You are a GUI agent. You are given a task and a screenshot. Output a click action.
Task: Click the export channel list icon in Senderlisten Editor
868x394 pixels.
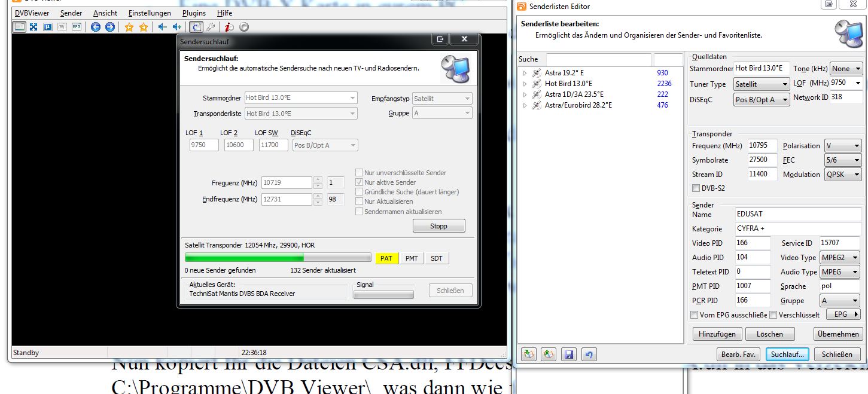[x=549, y=354]
